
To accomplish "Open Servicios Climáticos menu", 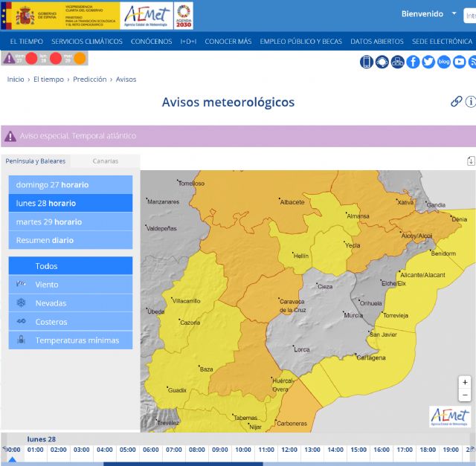I will [87, 42].
